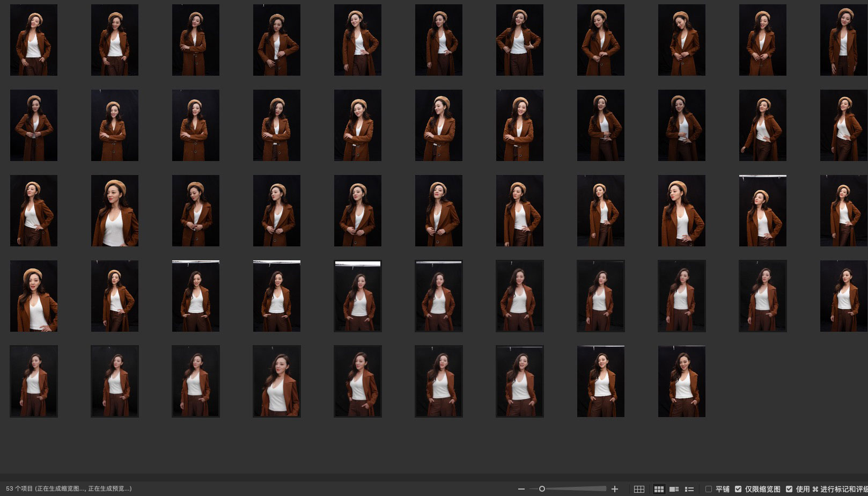Select the first thumbnail in the top row
Image resolution: width=868 pixels, height=496 pixels.
pos(34,40)
